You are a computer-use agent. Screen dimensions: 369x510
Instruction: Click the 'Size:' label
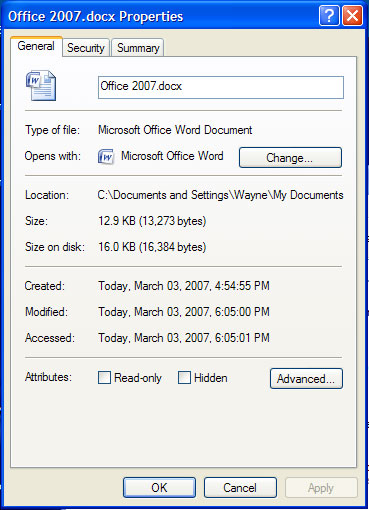[x=36, y=221]
